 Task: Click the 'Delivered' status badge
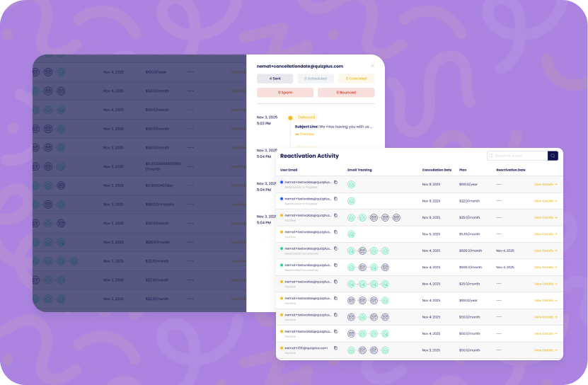306,117
